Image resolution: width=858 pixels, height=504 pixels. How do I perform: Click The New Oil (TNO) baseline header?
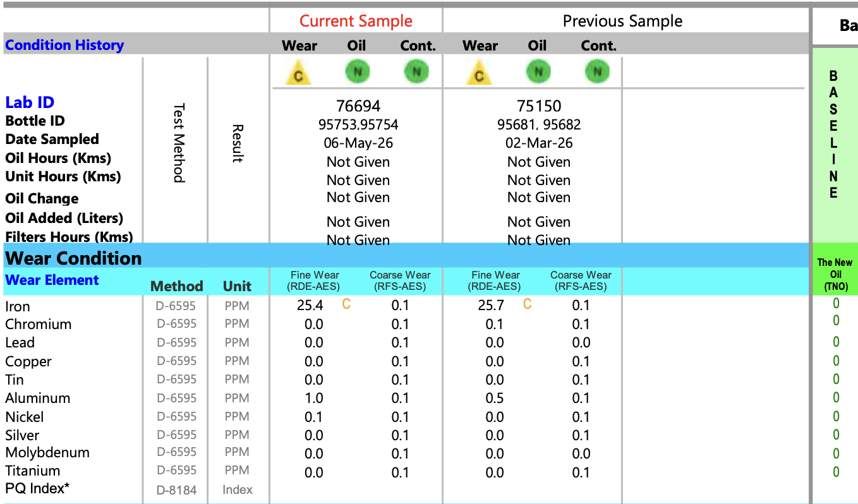835,274
